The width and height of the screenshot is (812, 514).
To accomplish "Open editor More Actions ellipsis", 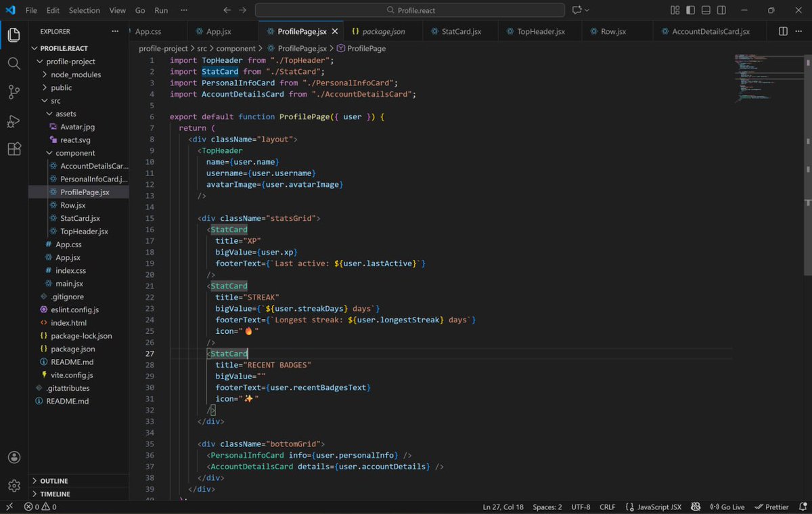I will coord(800,31).
